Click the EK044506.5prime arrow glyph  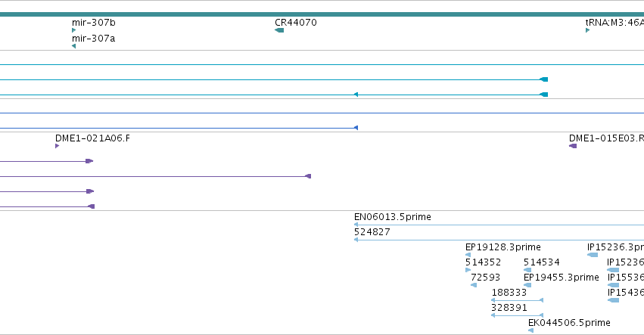530,330
